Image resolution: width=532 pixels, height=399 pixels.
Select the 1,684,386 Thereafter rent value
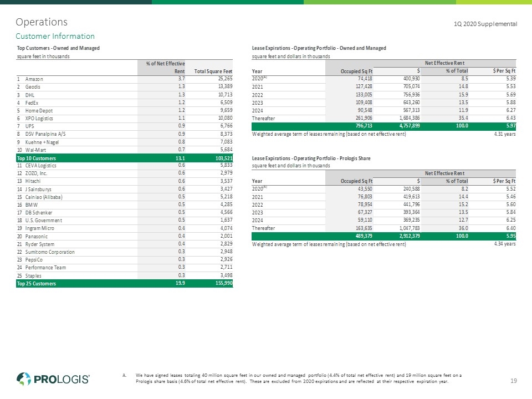point(410,118)
